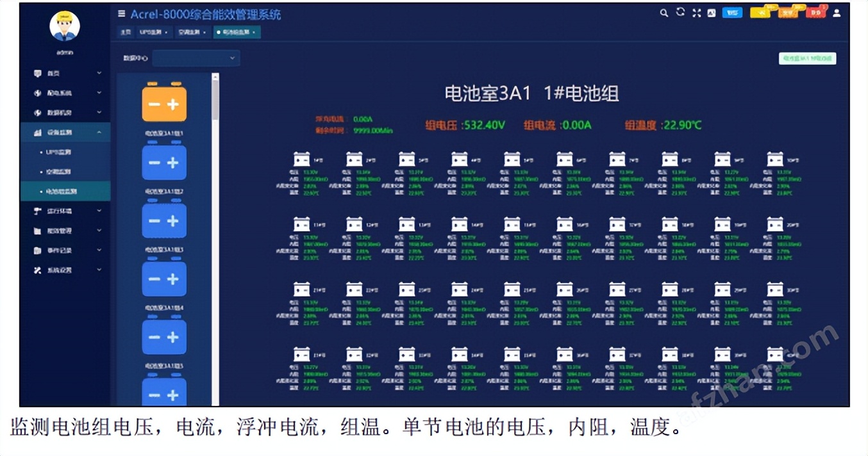Switch to the 主页 tab
868x456 pixels.
click(x=126, y=31)
